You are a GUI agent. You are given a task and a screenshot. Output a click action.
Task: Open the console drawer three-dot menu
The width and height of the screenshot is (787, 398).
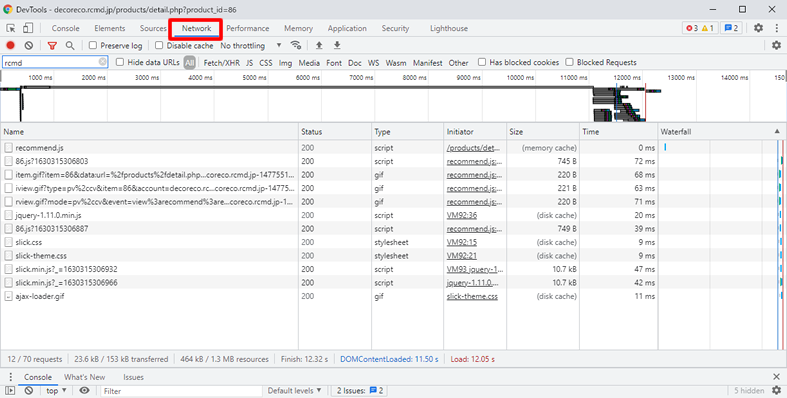pos(10,377)
